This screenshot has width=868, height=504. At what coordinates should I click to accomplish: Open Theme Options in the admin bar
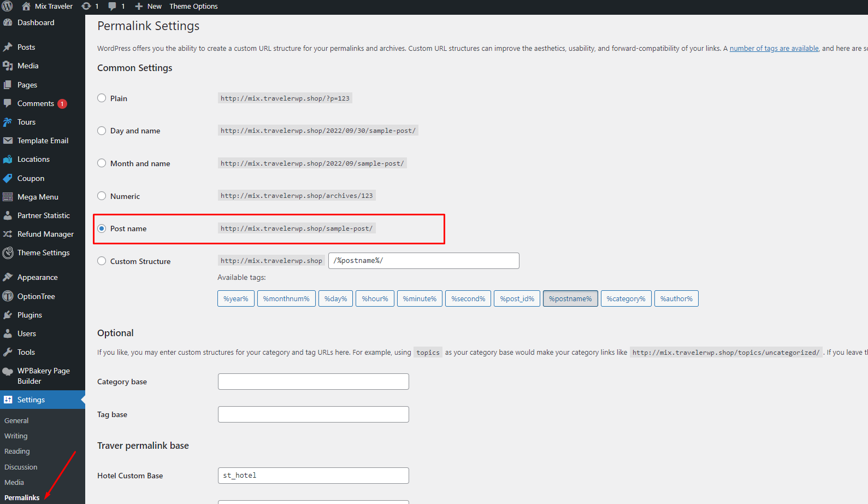click(x=193, y=7)
